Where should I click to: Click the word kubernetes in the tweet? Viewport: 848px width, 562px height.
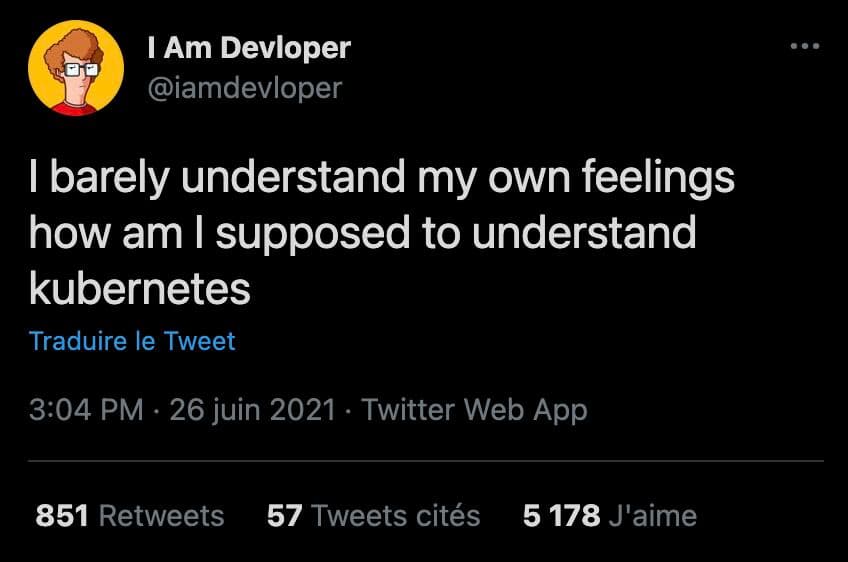pyautogui.click(x=140, y=288)
